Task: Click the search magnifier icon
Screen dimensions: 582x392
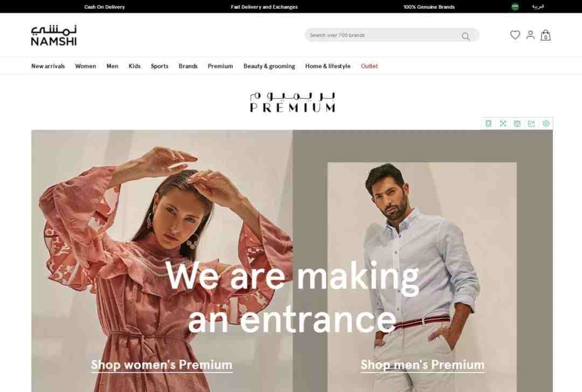Action: (466, 36)
